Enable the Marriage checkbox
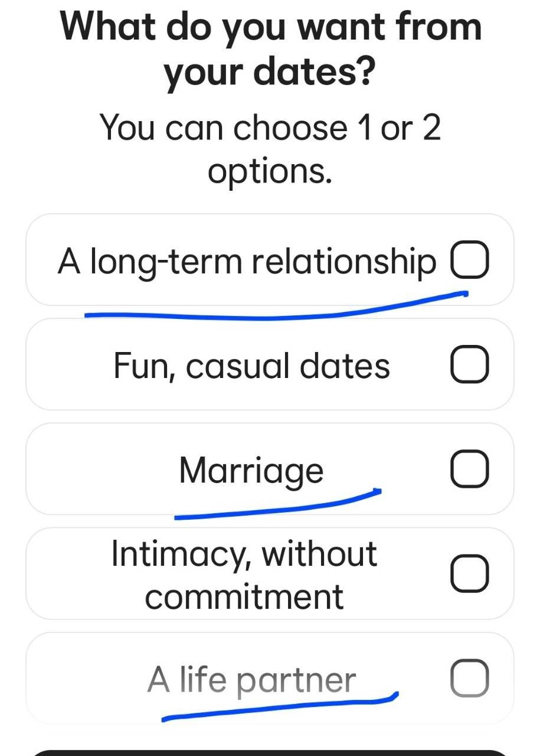Image resolution: width=540 pixels, height=756 pixels. click(470, 470)
